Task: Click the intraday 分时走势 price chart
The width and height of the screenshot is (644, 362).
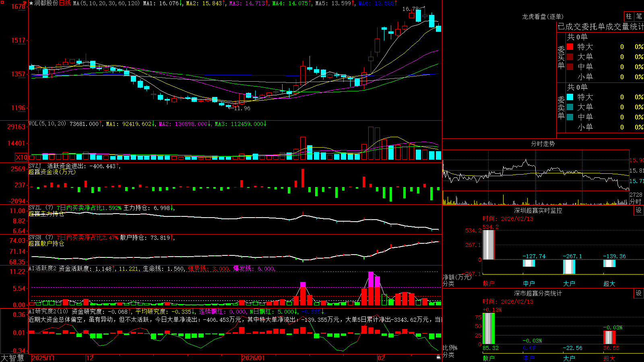Action: [x=536, y=171]
